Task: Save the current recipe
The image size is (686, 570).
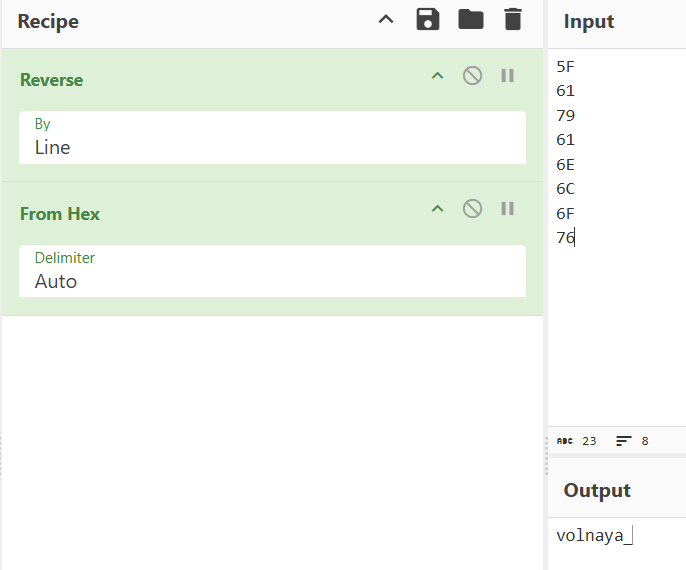Action: (x=428, y=20)
